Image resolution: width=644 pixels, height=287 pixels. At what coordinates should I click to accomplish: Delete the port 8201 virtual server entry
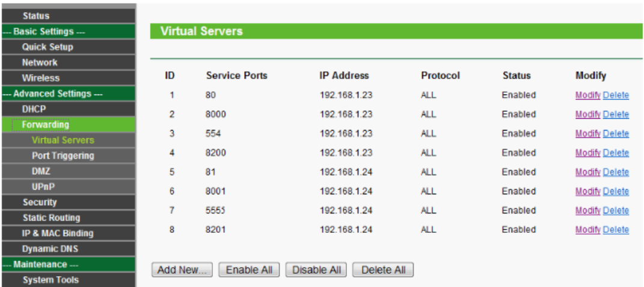[x=616, y=230]
